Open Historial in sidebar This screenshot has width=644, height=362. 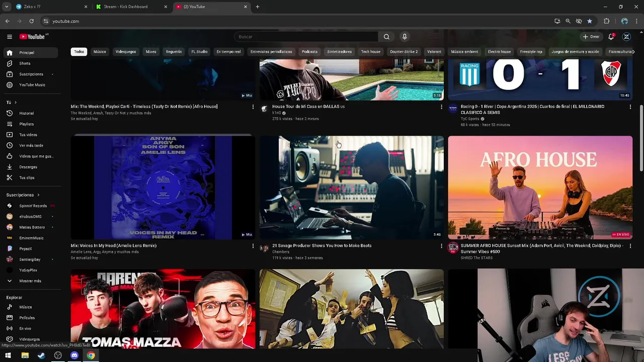tap(30, 114)
